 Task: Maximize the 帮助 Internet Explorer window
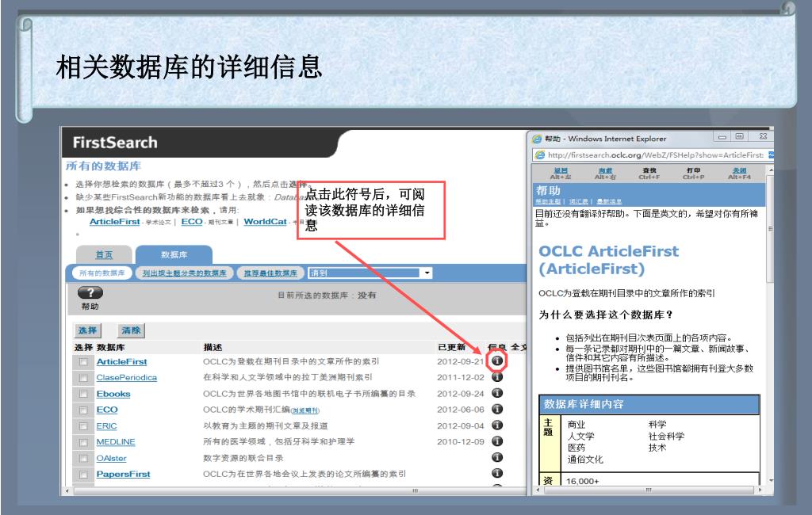740,136
